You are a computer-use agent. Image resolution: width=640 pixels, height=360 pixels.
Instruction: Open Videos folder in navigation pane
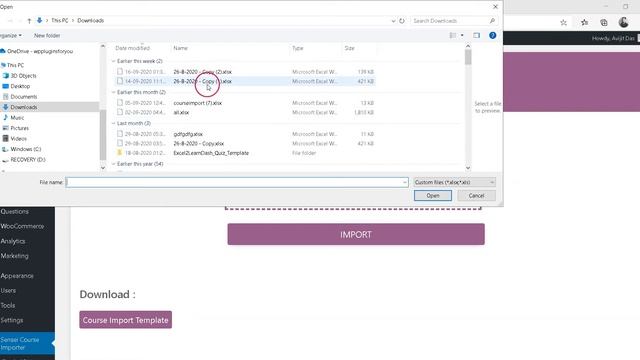tap(15, 139)
